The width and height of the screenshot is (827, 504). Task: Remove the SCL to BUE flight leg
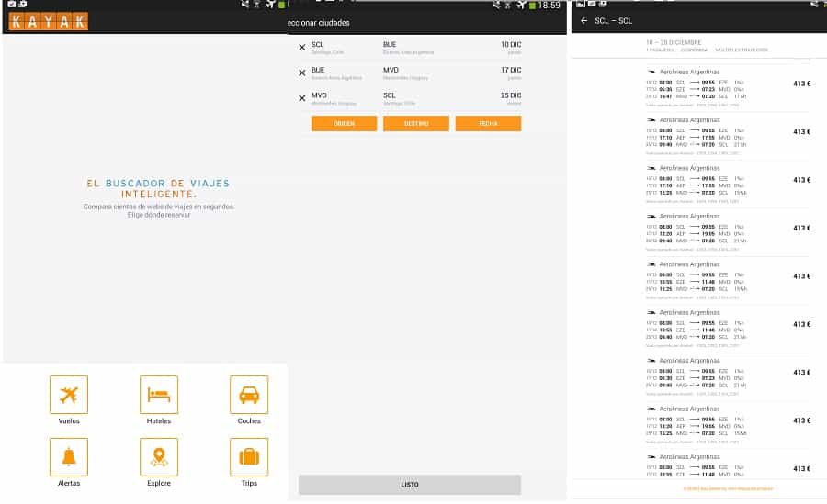(x=302, y=47)
